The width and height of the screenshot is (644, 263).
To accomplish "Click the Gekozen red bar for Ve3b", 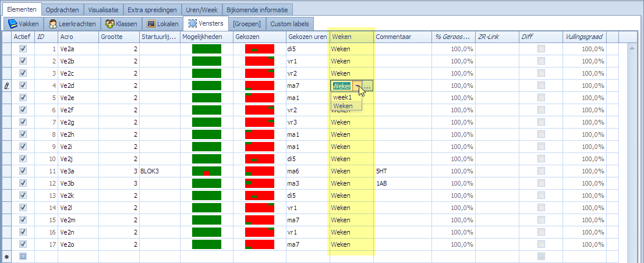I will pyautogui.click(x=260, y=183).
